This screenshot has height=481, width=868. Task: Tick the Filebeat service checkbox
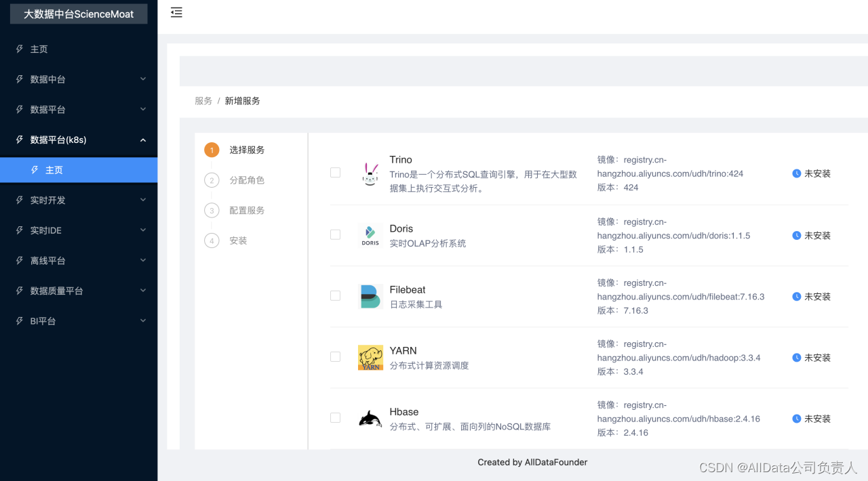coord(335,295)
